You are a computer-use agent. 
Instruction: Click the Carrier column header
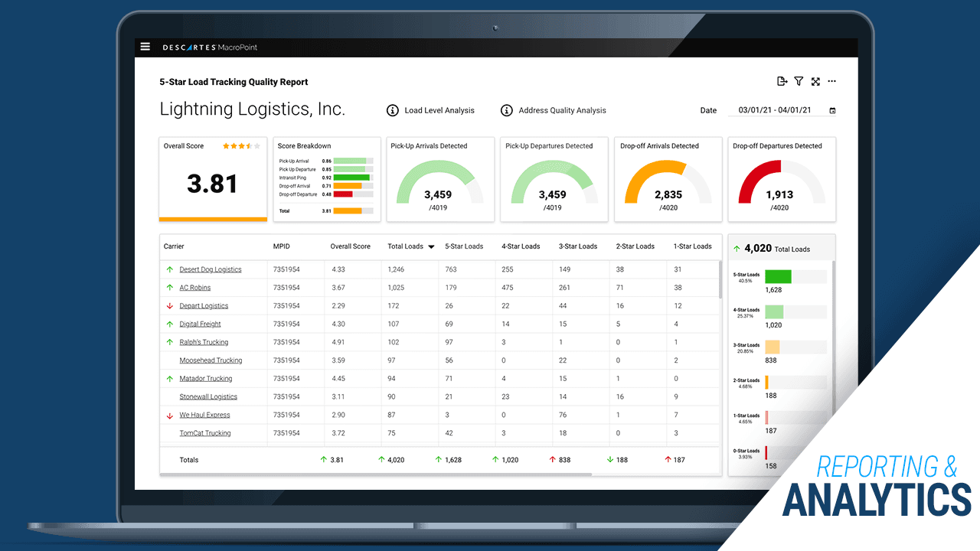[174, 246]
